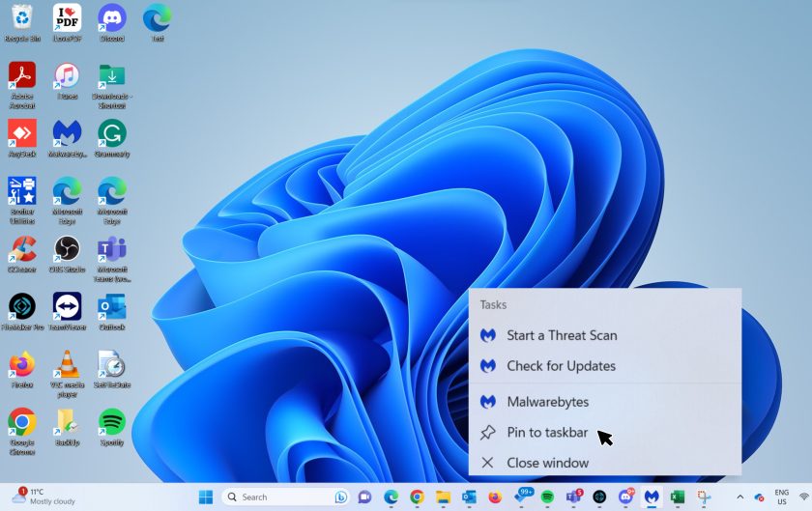This screenshot has width=812, height=511.
Task: Click the Malwarebytes taskbar icon
Action: [652, 497]
